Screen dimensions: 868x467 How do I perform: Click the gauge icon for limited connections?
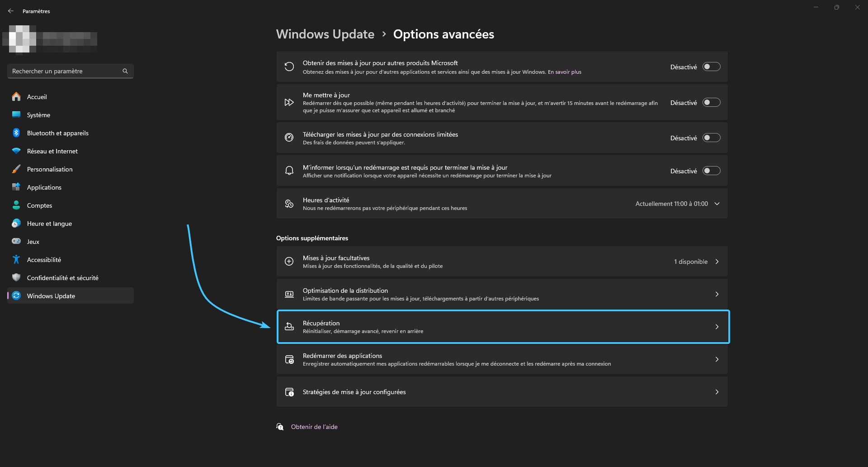tap(289, 138)
